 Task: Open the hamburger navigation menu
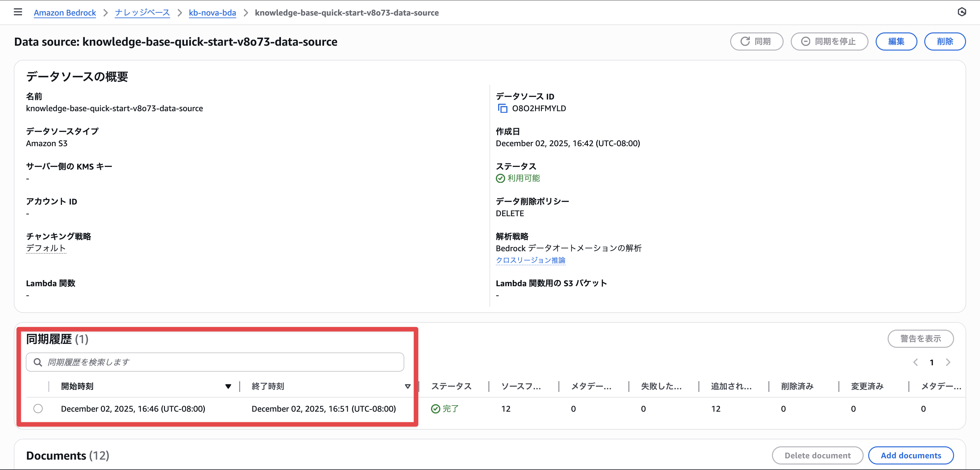pos(17,12)
